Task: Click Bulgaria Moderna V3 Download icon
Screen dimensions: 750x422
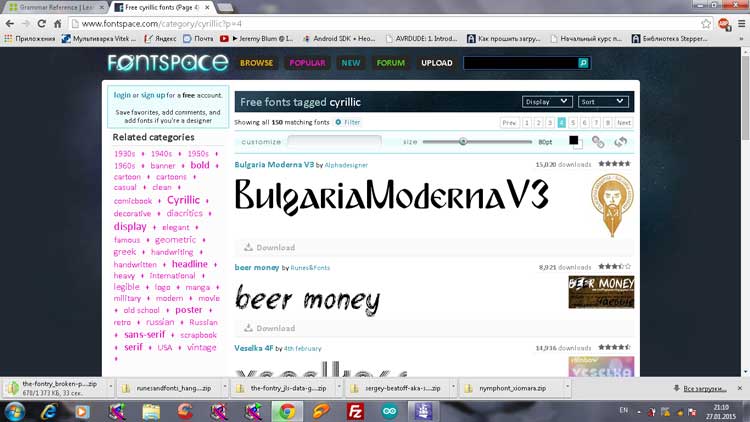Action: point(248,247)
